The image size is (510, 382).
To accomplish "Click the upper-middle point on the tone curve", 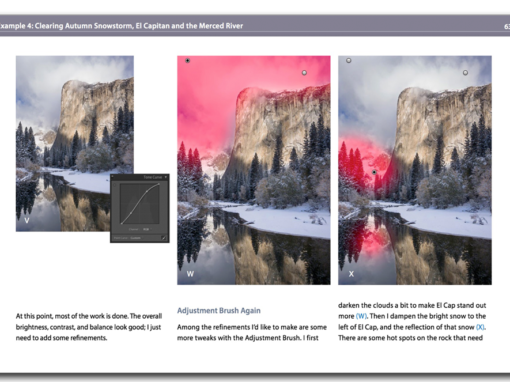I will 147,191.
